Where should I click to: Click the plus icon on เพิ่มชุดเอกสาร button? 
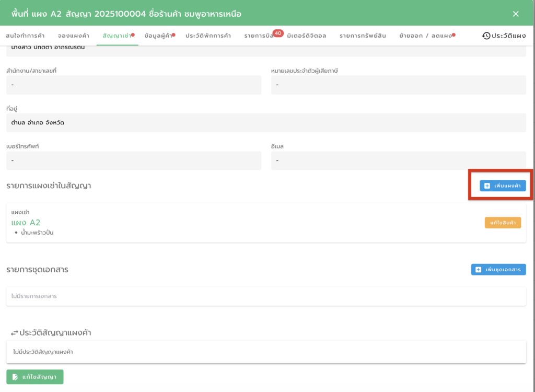pos(478,270)
